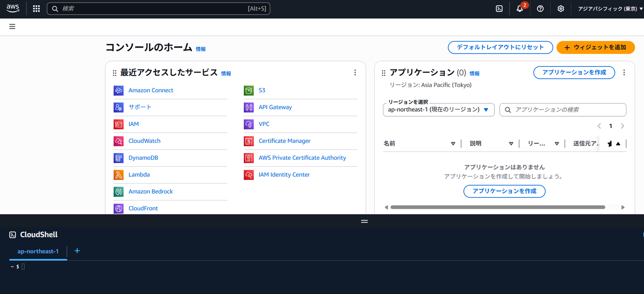
Task: Open the AWS Private Certificate Authority link
Action: click(302, 158)
